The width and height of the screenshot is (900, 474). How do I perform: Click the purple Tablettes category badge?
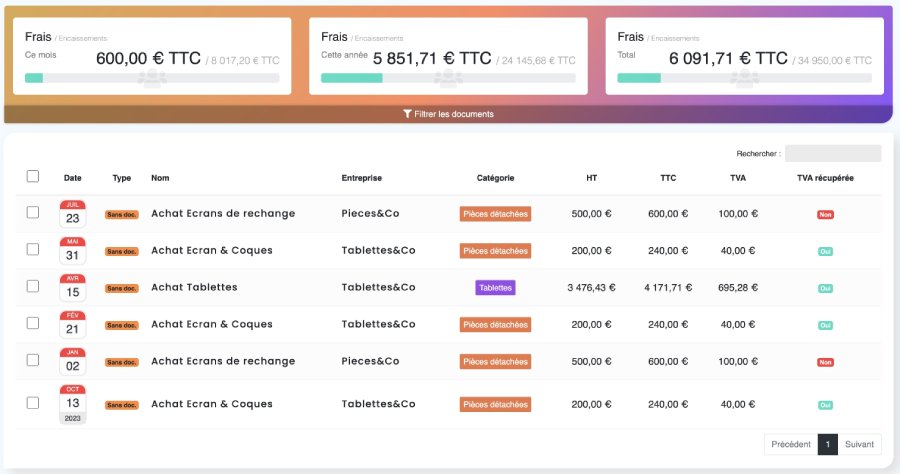(495, 287)
